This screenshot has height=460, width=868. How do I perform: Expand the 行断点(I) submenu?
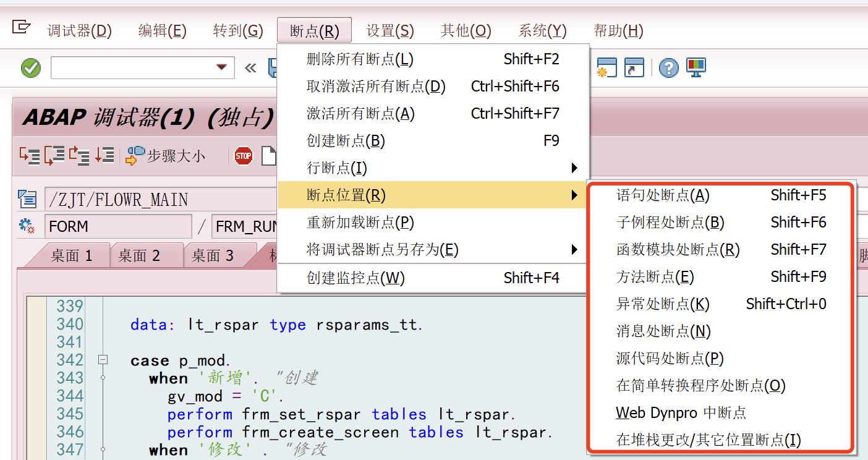click(x=433, y=168)
